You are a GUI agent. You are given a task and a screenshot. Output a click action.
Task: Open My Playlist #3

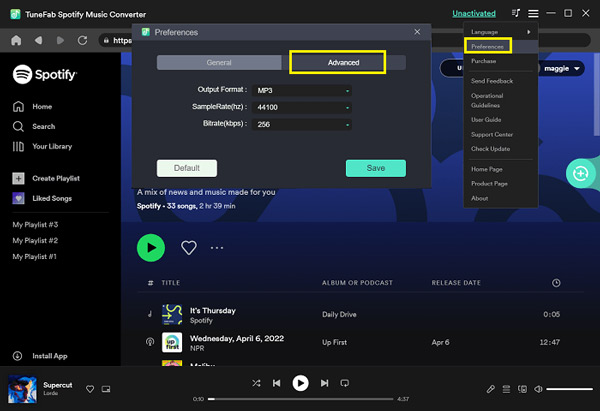click(35, 225)
